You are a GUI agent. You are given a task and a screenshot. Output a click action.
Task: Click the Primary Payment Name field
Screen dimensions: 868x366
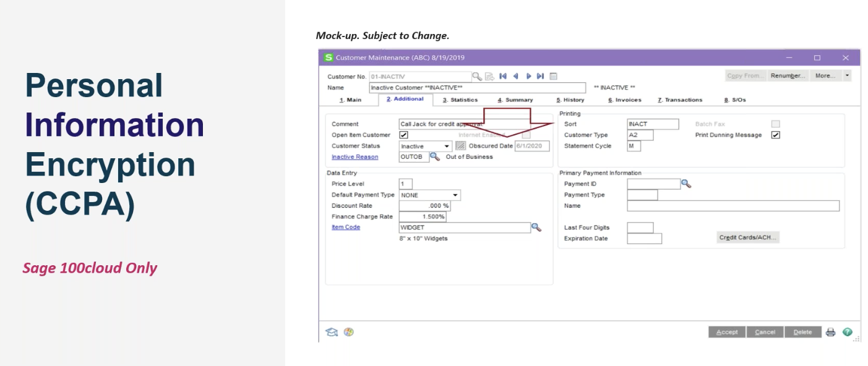733,206
